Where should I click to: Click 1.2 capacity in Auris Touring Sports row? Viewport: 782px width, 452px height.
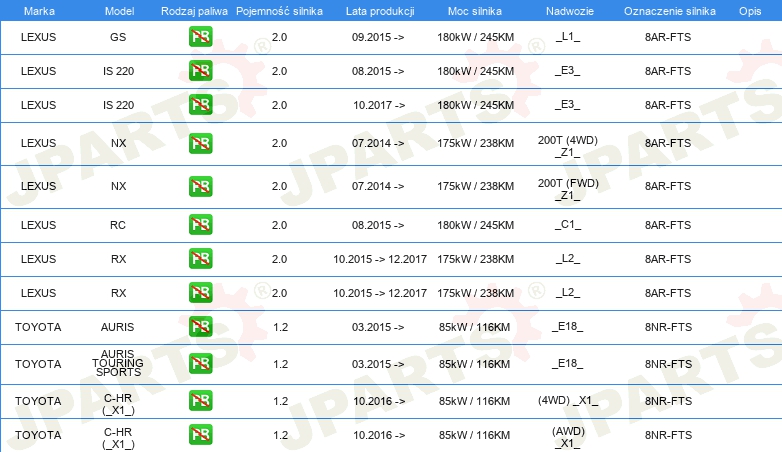280,364
